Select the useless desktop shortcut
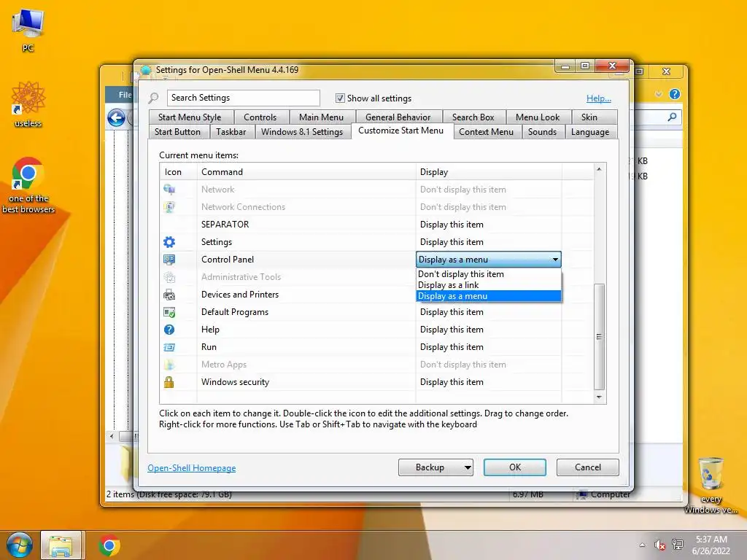 tap(28, 104)
